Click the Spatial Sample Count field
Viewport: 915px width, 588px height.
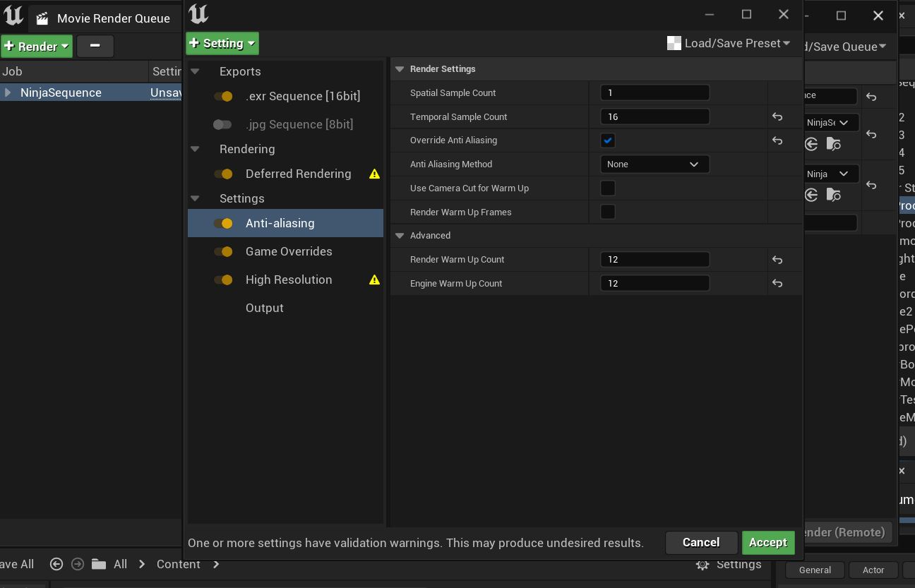coord(654,93)
